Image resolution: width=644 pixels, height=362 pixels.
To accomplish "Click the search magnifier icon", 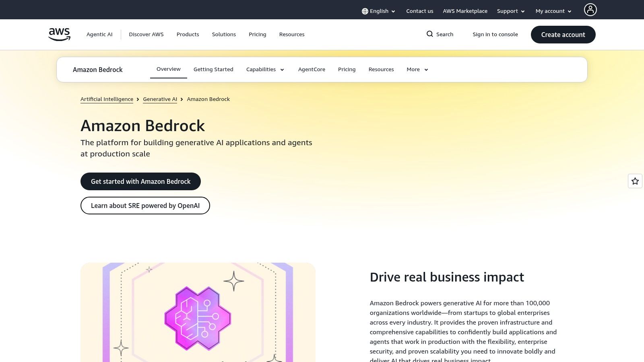I will [430, 34].
